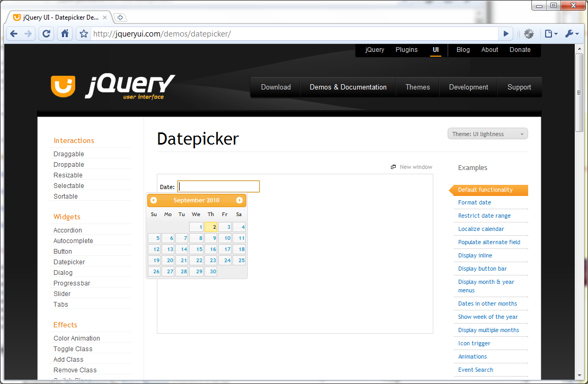Open the wrench tools menu

click(x=572, y=34)
